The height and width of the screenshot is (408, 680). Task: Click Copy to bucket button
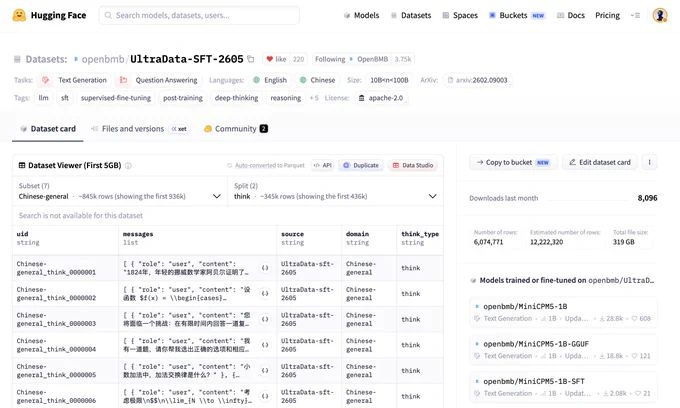click(513, 162)
